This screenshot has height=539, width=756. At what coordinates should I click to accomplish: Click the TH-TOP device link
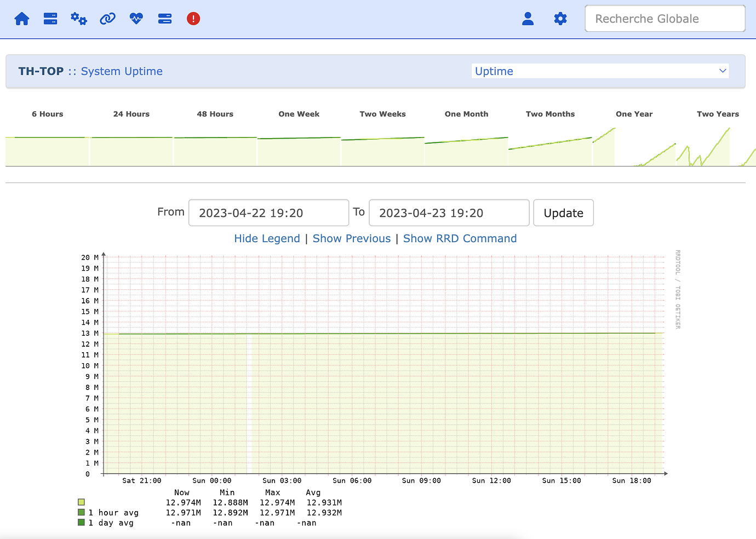(41, 71)
